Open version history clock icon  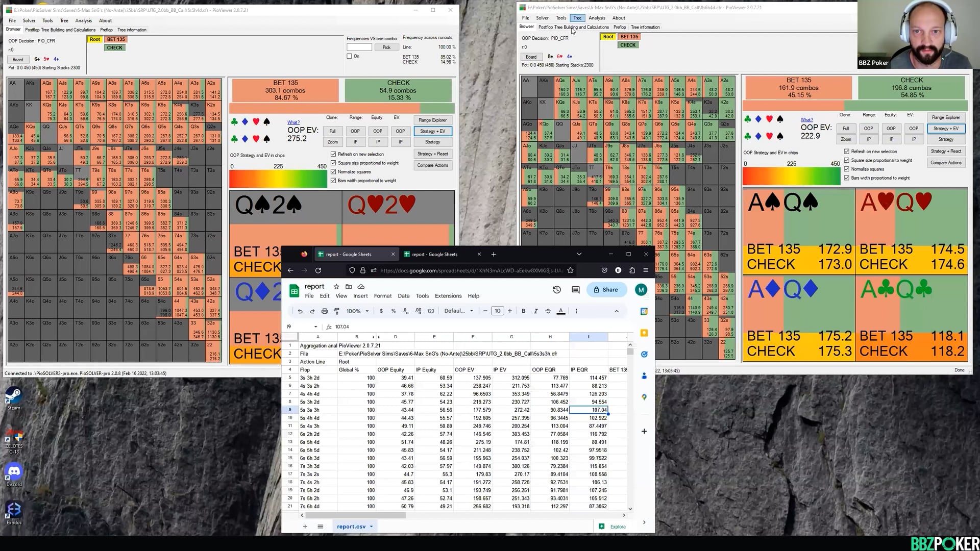click(556, 290)
